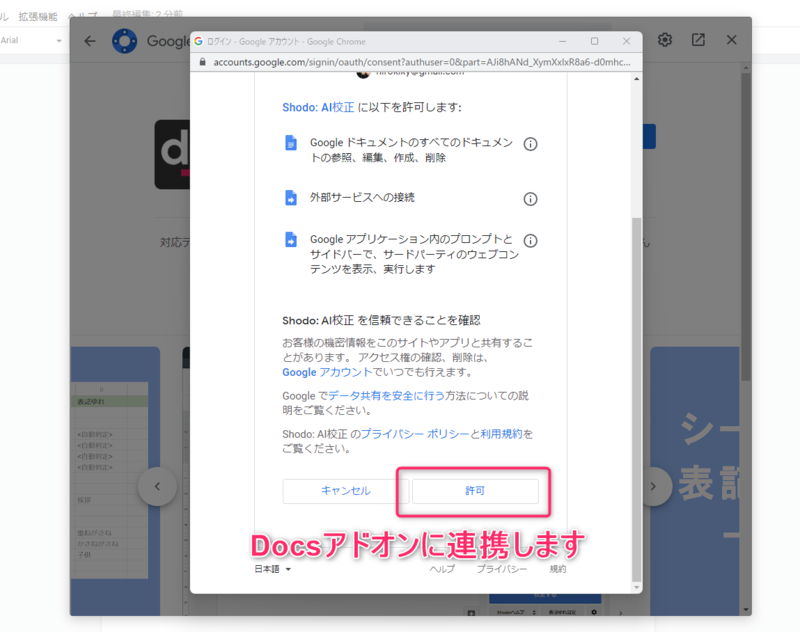Maximize the Google login popup window
The width and height of the screenshot is (800, 632).
point(594,41)
